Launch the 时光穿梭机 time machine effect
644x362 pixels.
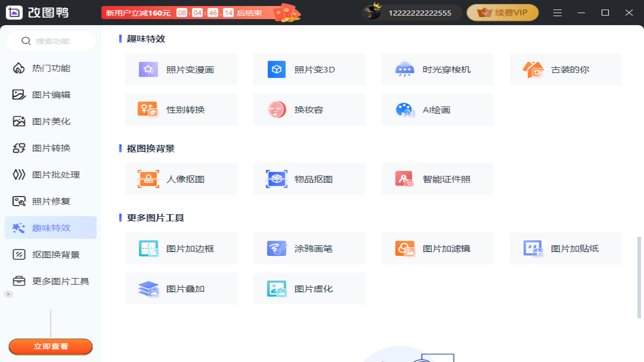tap(437, 69)
